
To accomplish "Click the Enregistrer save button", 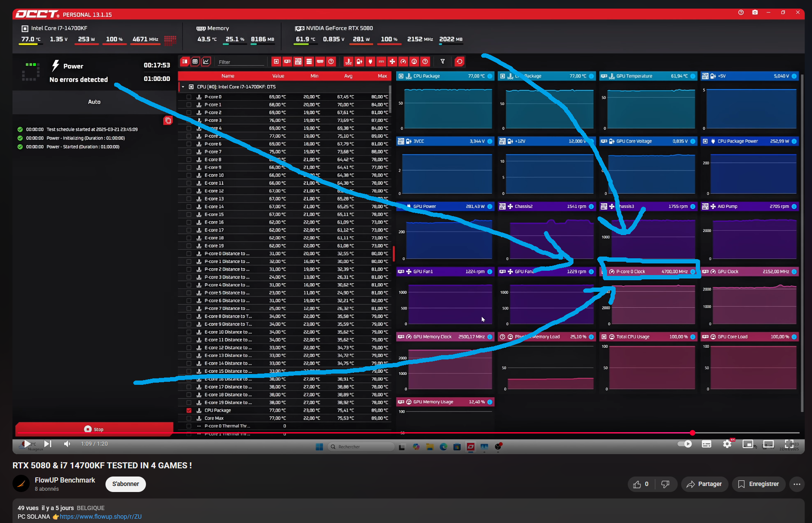I will pyautogui.click(x=759, y=484).
